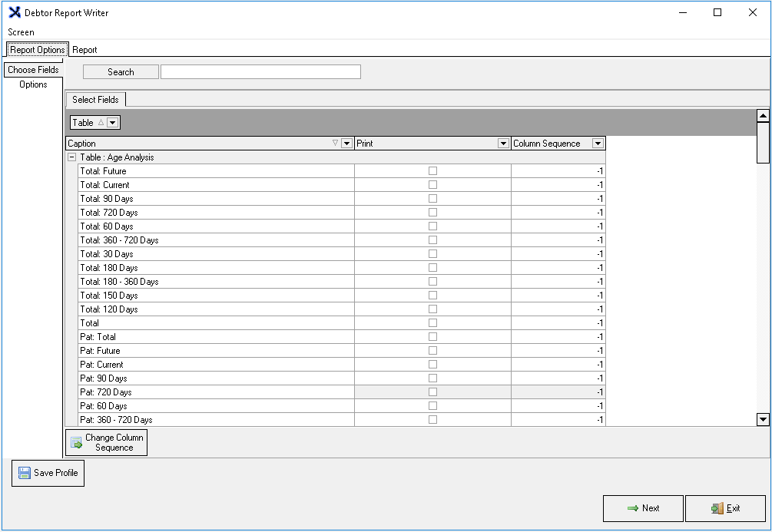Focus the search text input field

pyautogui.click(x=260, y=72)
